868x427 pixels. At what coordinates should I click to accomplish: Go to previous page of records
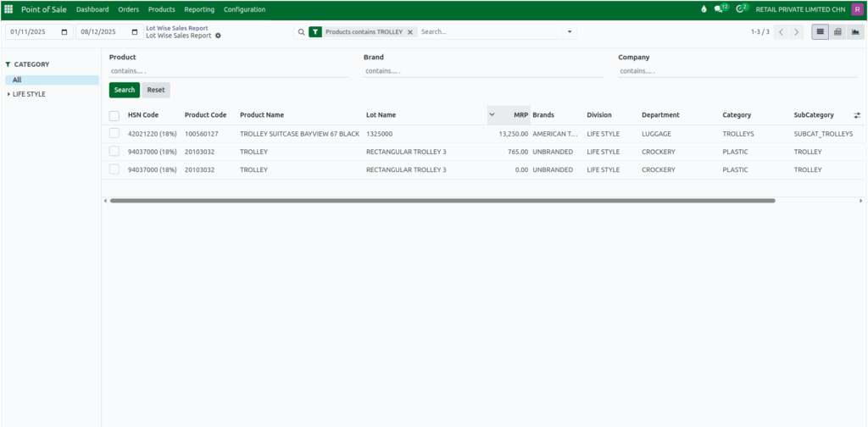(781, 32)
